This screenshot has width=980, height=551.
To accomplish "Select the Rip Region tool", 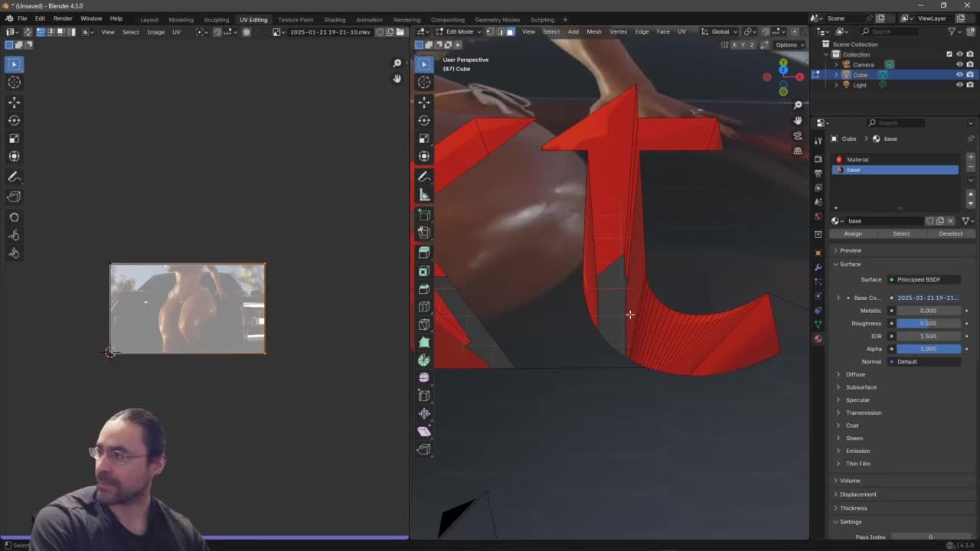I will click(x=424, y=449).
